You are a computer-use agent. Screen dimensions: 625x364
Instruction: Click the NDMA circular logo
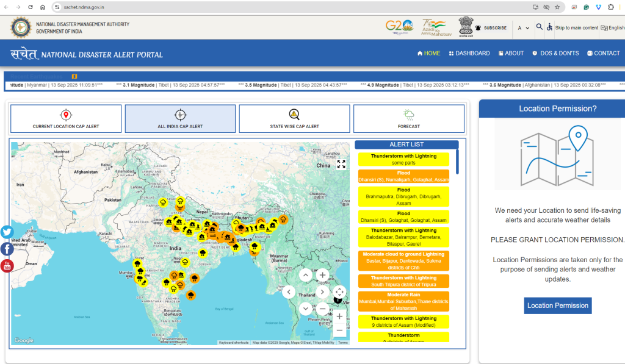click(21, 27)
